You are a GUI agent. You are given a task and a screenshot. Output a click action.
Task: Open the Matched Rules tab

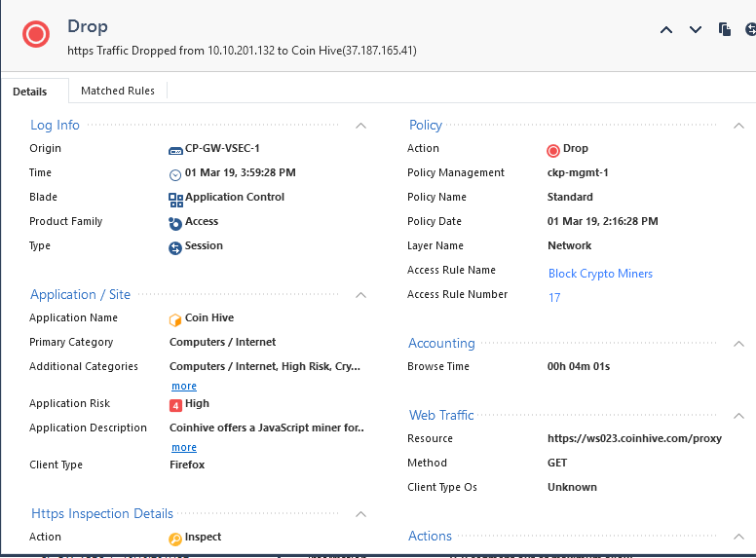pos(118,91)
